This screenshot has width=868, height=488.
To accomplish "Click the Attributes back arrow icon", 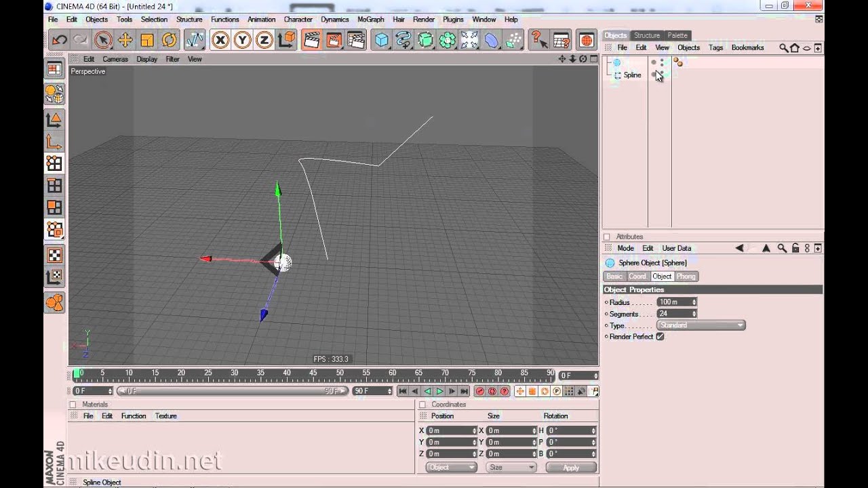I will (x=740, y=248).
